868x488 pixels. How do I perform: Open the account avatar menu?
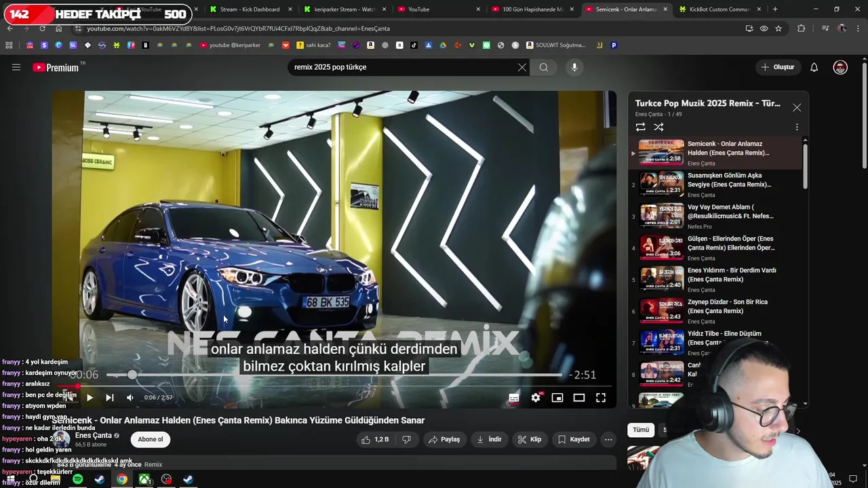click(x=840, y=67)
